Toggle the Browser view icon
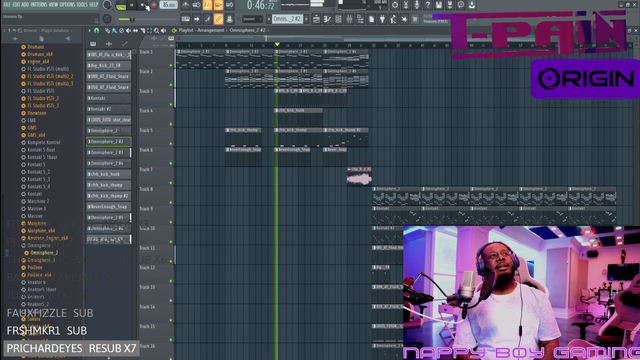Screen dimensions: 640x360 point(360,19)
